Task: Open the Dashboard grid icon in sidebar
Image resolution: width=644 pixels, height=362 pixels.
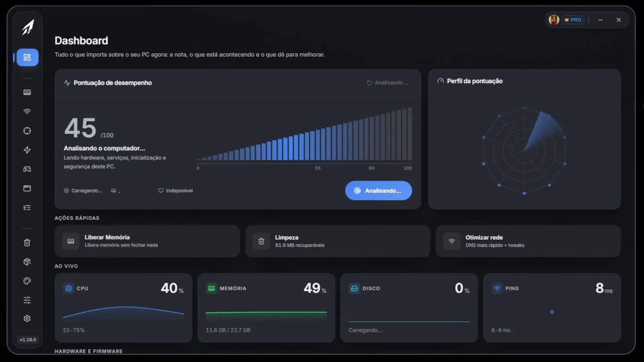Action: click(27, 57)
